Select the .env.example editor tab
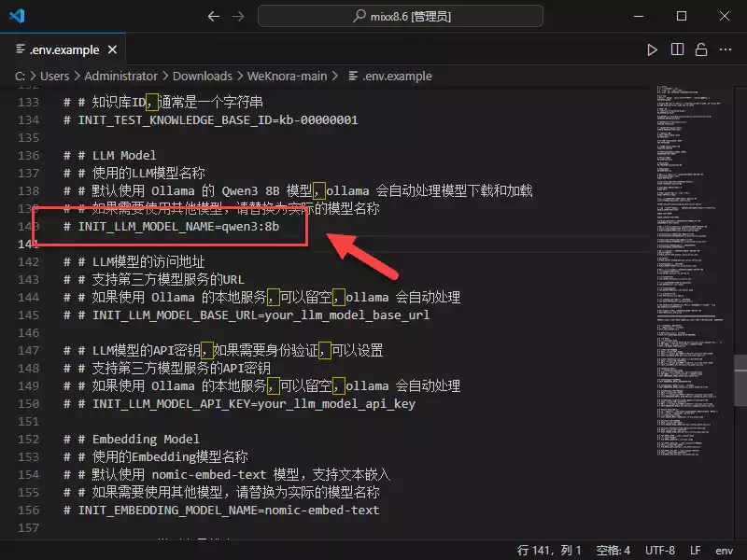This screenshot has width=747, height=560. click(x=65, y=49)
